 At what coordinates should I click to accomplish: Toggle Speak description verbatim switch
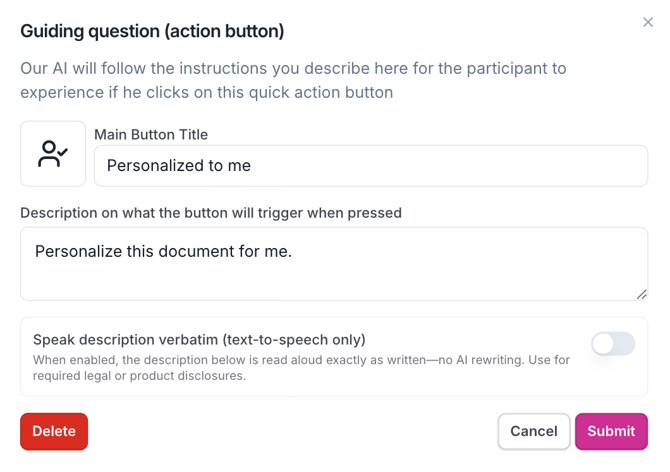tap(613, 344)
